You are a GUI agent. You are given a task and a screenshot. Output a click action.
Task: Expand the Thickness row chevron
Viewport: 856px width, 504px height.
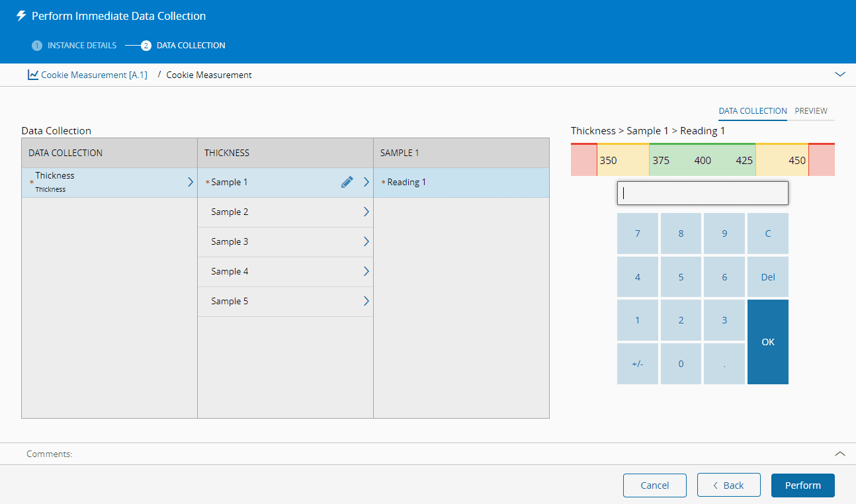(191, 182)
